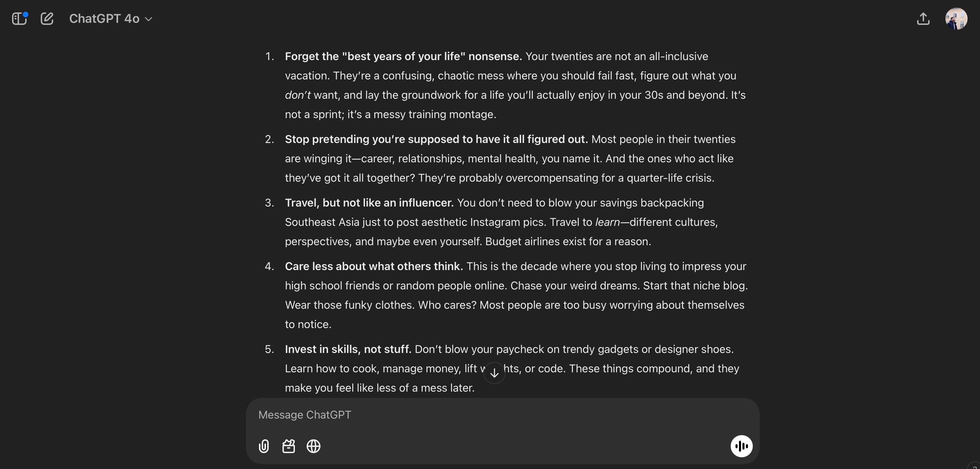Click 'Invest in skills, not stuff' heading
This screenshot has width=980, height=469.
[348, 349]
